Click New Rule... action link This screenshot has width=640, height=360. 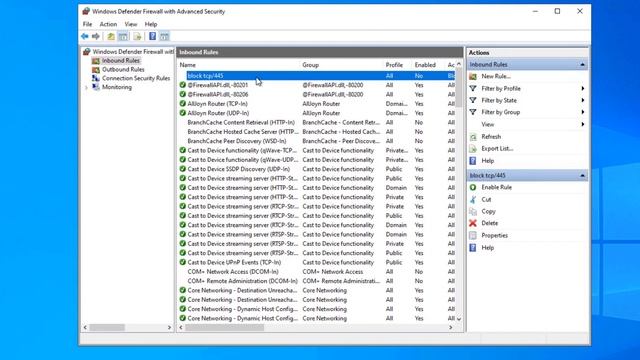click(496, 76)
